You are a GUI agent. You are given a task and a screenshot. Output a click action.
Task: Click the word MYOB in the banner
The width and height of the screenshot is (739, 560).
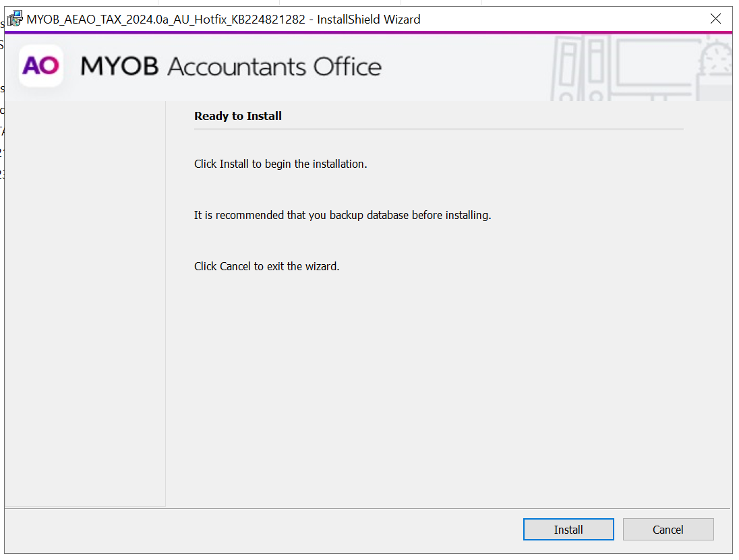coord(119,67)
